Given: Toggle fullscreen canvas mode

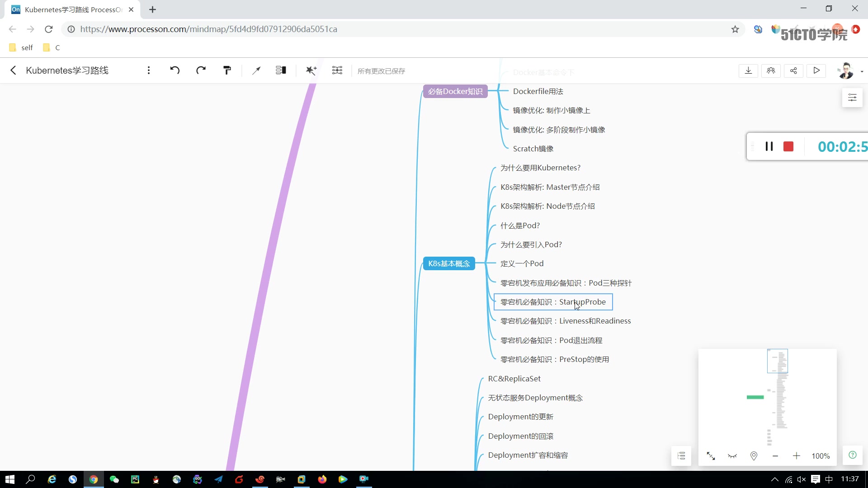Looking at the screenshot, I should [x=711, y=456].
